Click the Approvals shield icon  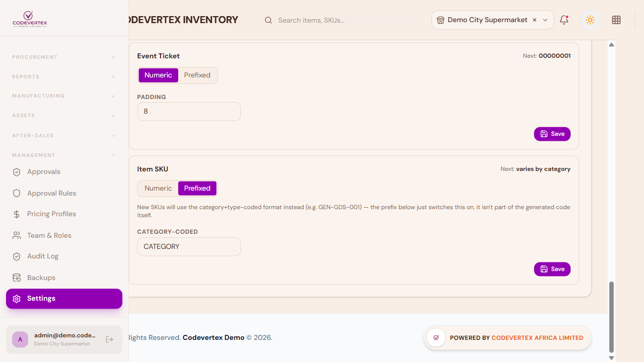(17, 172)
